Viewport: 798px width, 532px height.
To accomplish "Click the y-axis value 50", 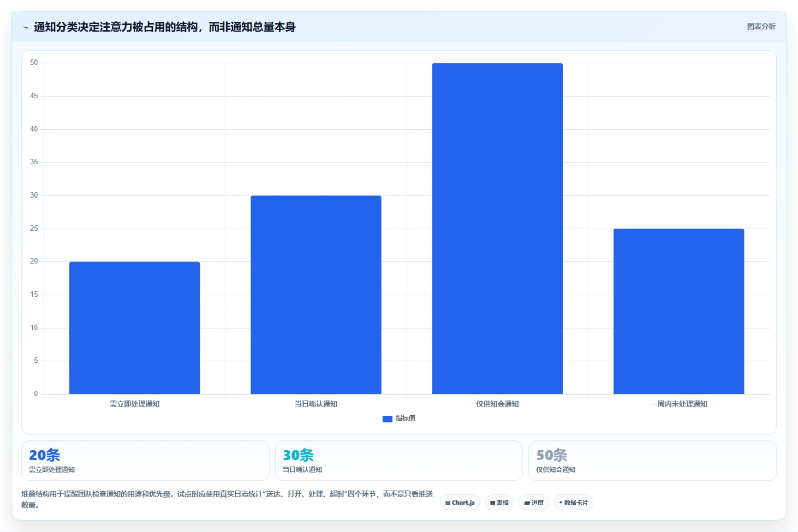I will [x=34, y=63].
